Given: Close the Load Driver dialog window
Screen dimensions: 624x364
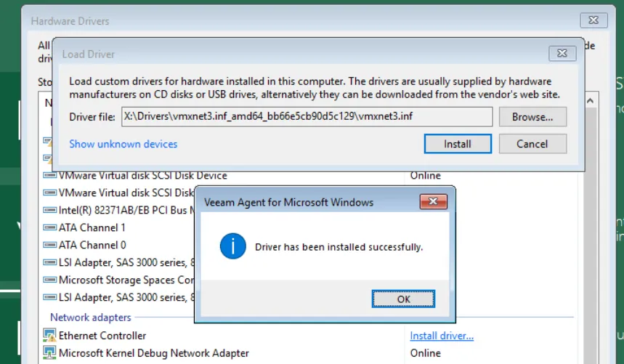Looking at the screenshot, I should point(562,53).
